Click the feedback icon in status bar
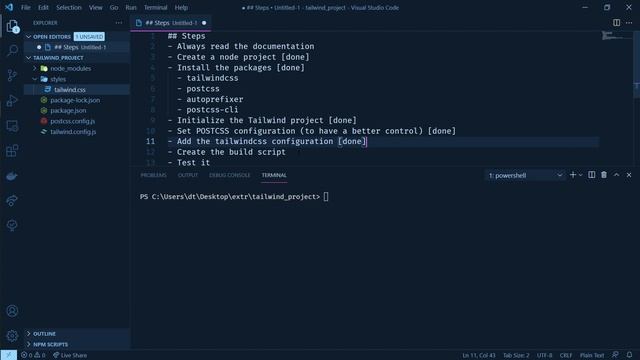This screenshot has height=360, width=640. 615,355
